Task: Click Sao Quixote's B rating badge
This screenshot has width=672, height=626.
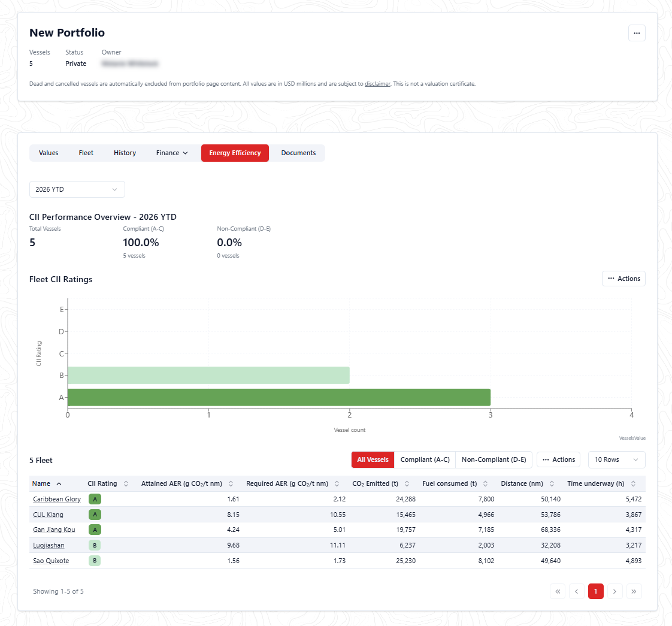Action: [95, 561]
